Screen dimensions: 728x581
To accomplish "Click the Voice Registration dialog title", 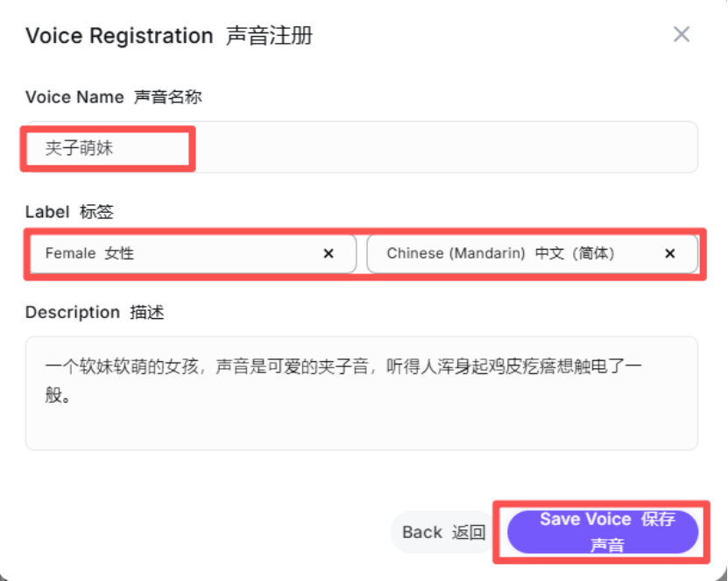I will click(x=172, y=39).
